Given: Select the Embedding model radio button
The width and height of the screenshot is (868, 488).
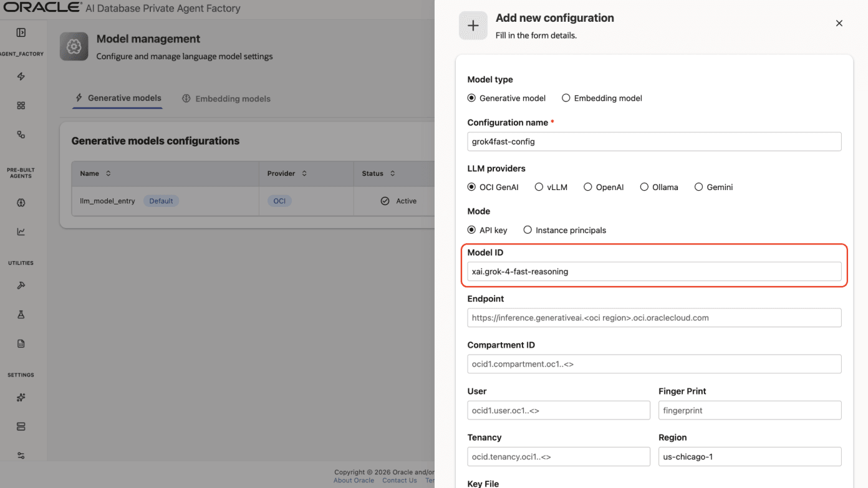Looking at the screenshot, I should 566,98.
